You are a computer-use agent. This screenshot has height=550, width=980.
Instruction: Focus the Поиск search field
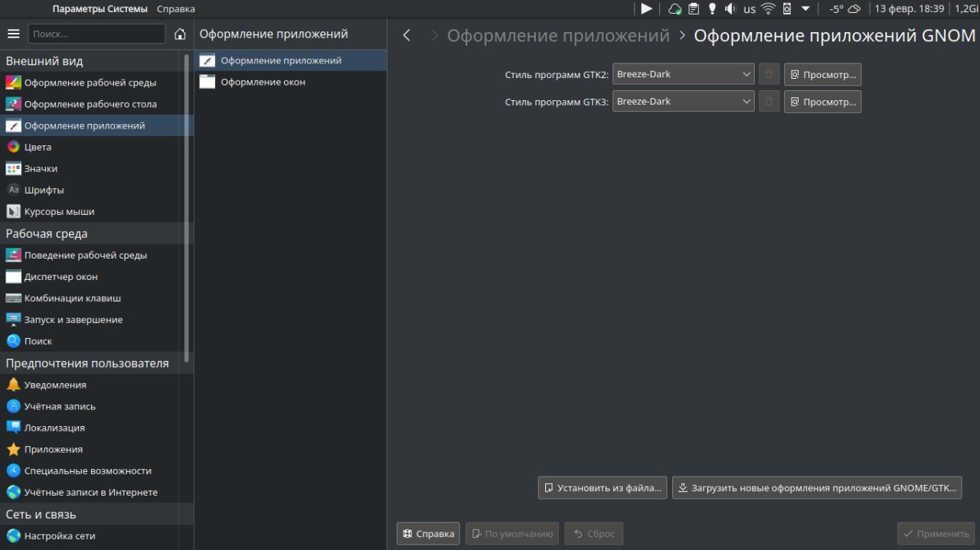click(x=96, y=34)
